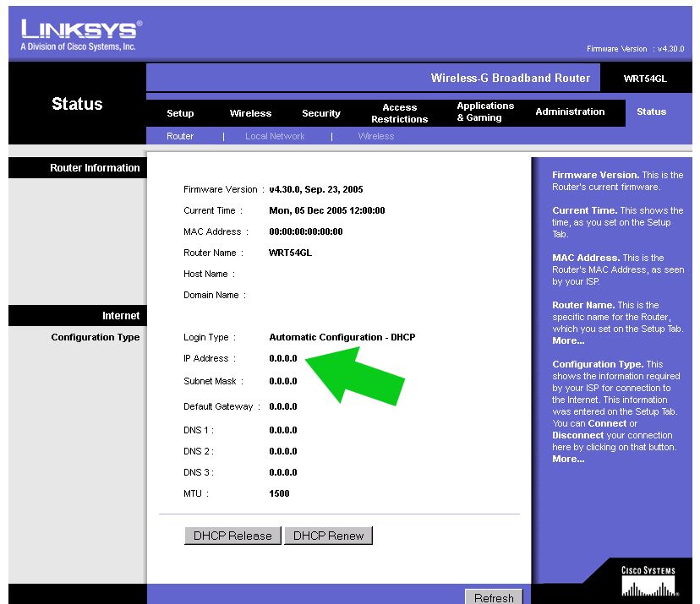Select the Router sub-tab
This screenshot has width=700, height=604.
click(180, 136)
